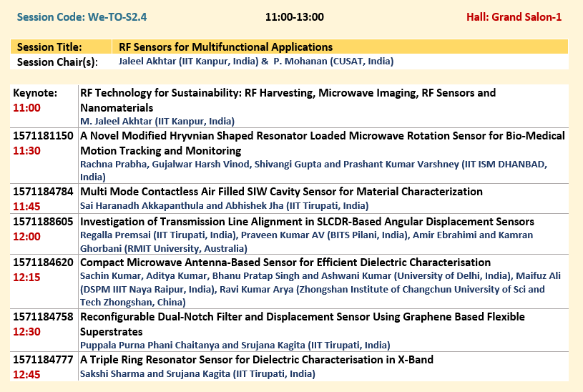
Task: Click the 11:00-13:00 session time heading
Action: point(294,16)
